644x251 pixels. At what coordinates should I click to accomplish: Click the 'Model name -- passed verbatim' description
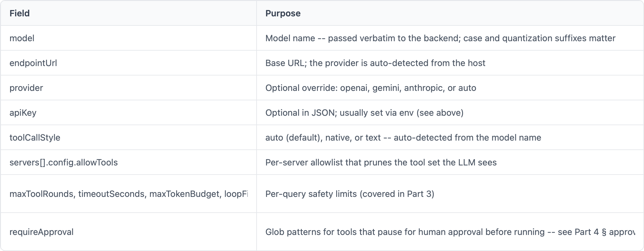[x=440, y=38]
